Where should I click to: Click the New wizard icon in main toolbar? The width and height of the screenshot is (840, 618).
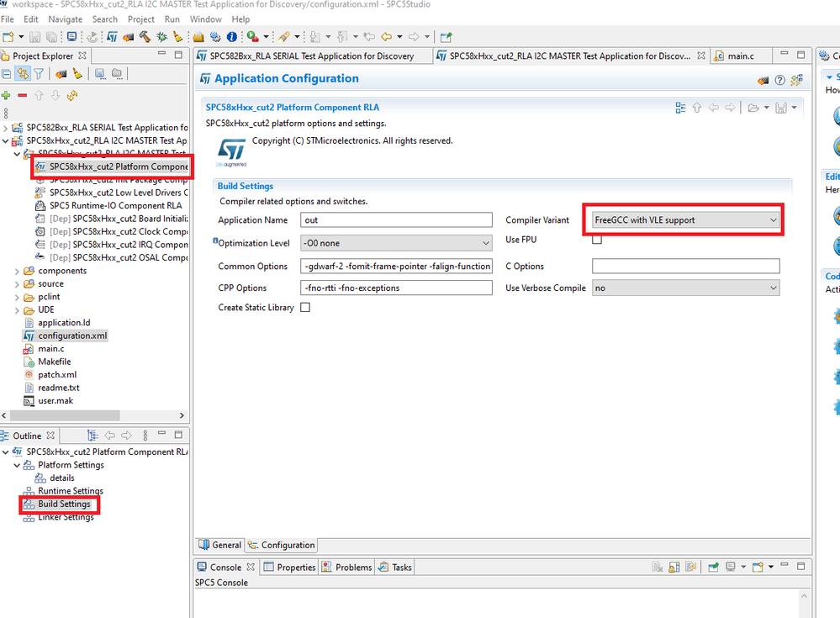(8, 37)
